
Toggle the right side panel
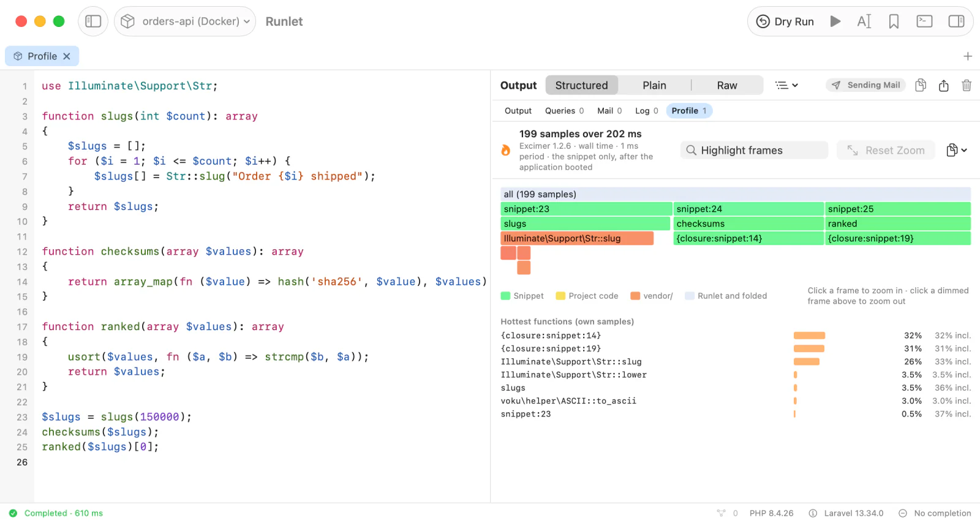tap(956, 21)
